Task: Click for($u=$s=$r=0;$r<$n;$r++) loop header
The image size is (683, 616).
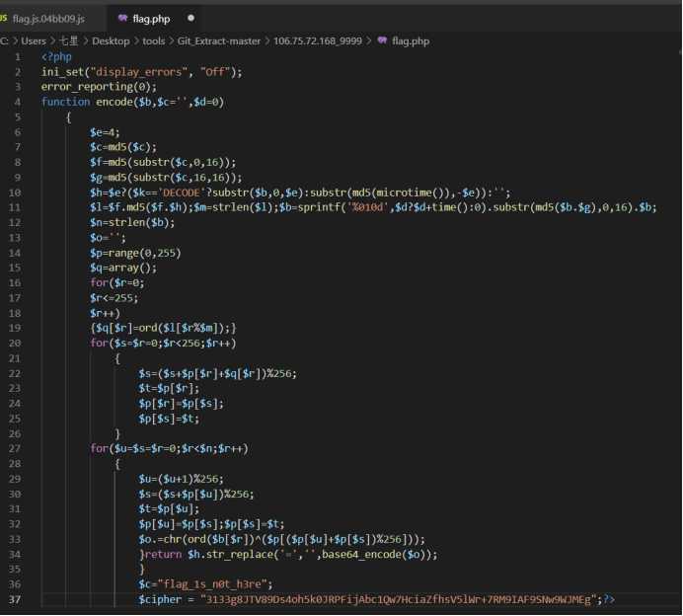Action: click(x=169, y=449)
